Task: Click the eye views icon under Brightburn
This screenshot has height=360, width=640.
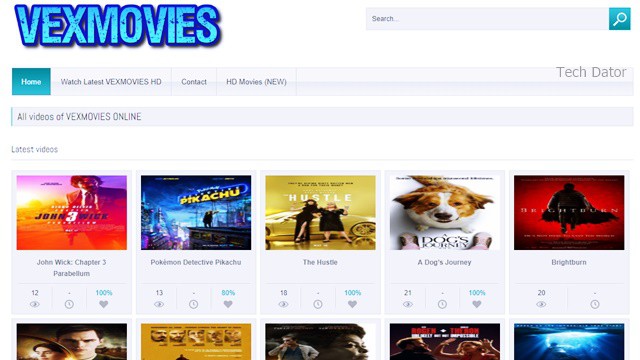Action: 541,304
